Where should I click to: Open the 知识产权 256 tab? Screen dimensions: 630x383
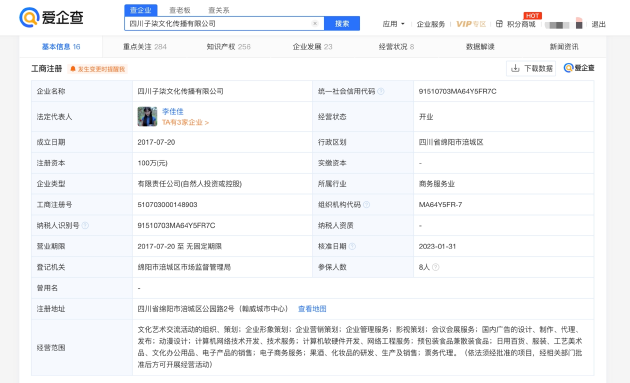pos(229,47)
